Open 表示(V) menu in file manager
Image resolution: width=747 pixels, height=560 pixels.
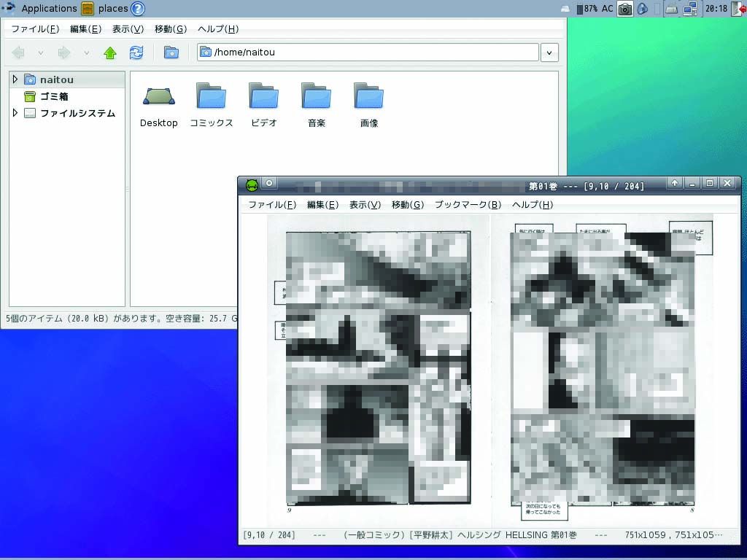point(128,29)
